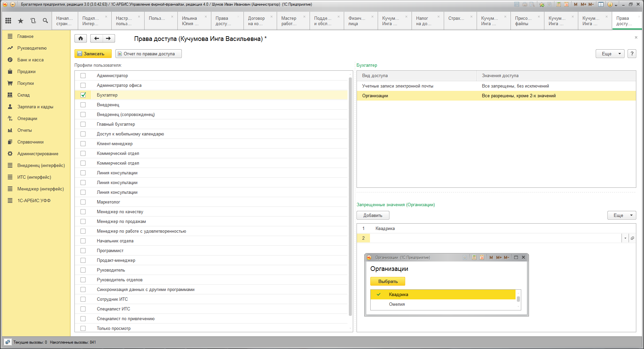
Task: Click the Записать button
Action: [93, 54]
